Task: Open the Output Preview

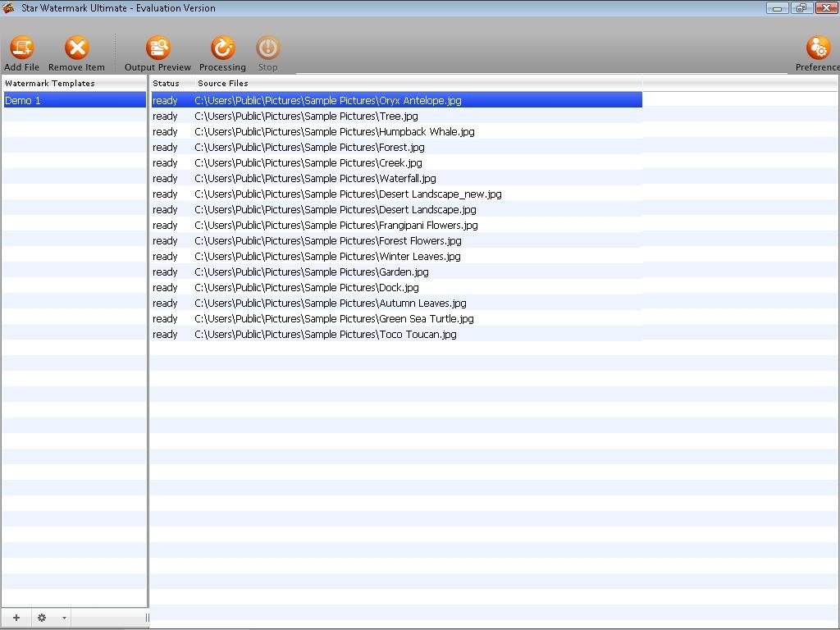Action: point(158,48)
